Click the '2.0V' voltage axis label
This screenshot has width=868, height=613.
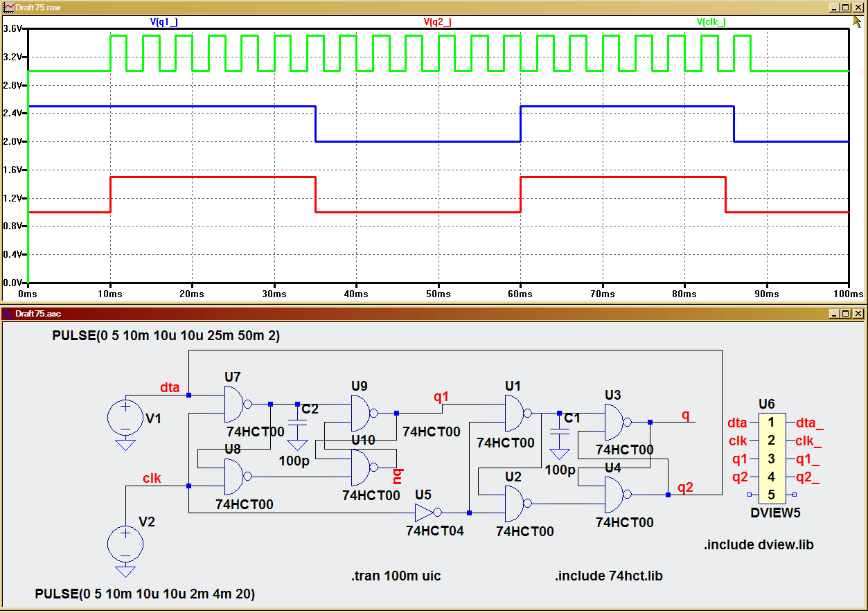tap(13, 141)
